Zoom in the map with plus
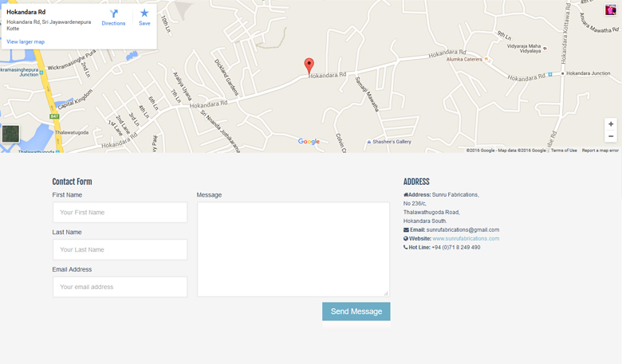Viewport: 622px width, 364px height. click(x=611, y=124)
